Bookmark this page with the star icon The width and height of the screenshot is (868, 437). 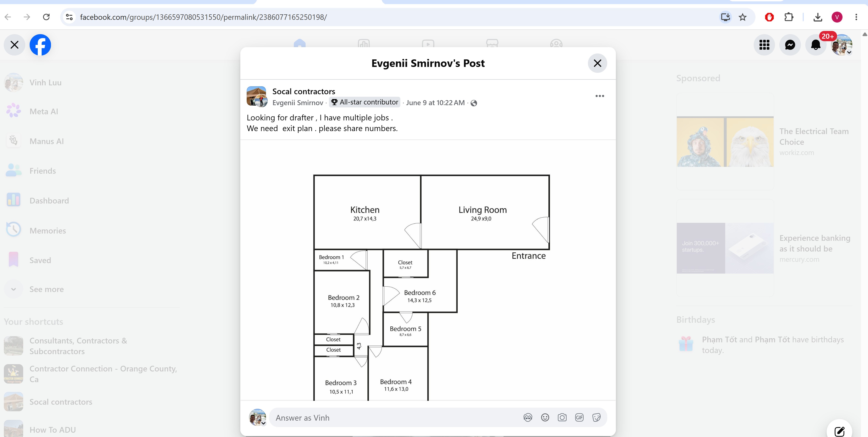coord(743,17)
